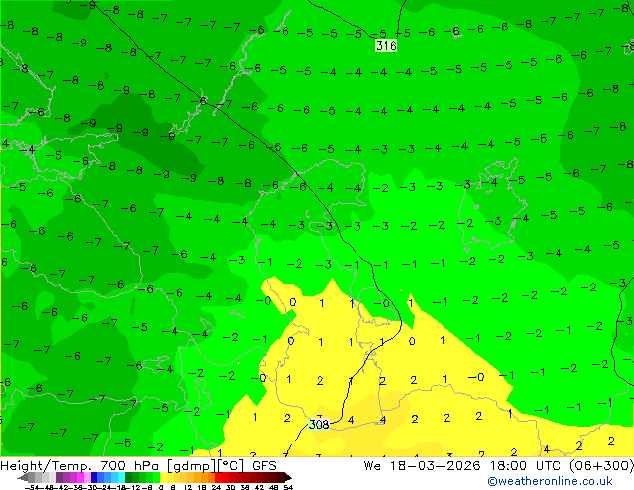
Task: Pick the bright red legend swatch
Action: (x=218, y=477)
